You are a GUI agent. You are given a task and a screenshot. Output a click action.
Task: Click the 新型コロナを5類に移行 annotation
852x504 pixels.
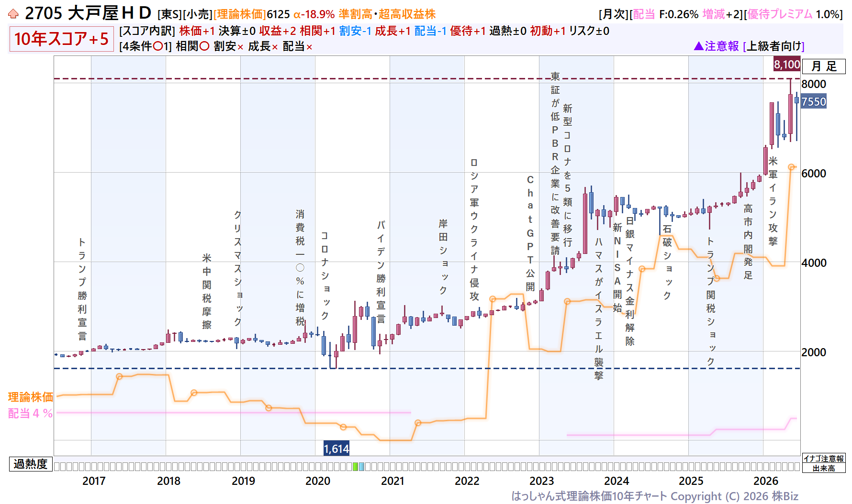click(568, 175)
